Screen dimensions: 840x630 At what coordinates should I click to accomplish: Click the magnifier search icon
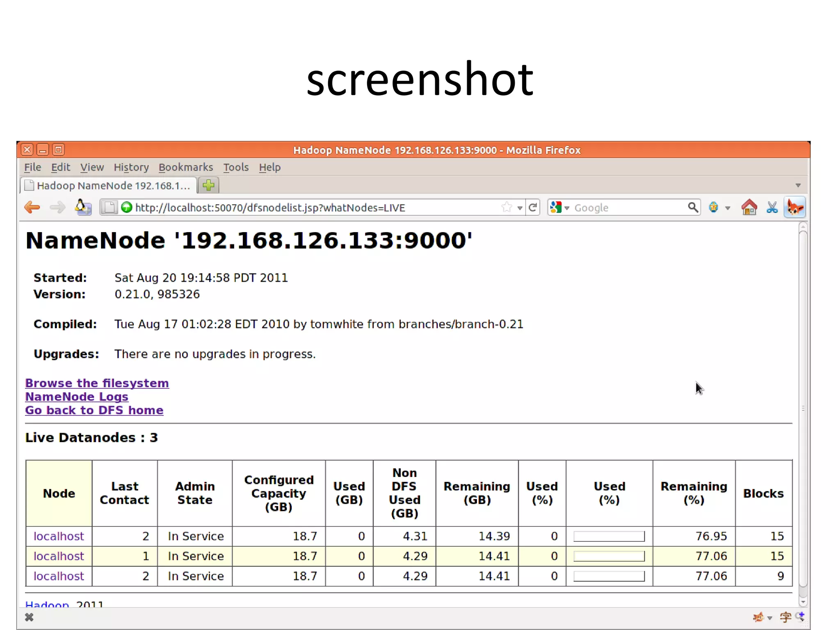(x=693, y=208)
